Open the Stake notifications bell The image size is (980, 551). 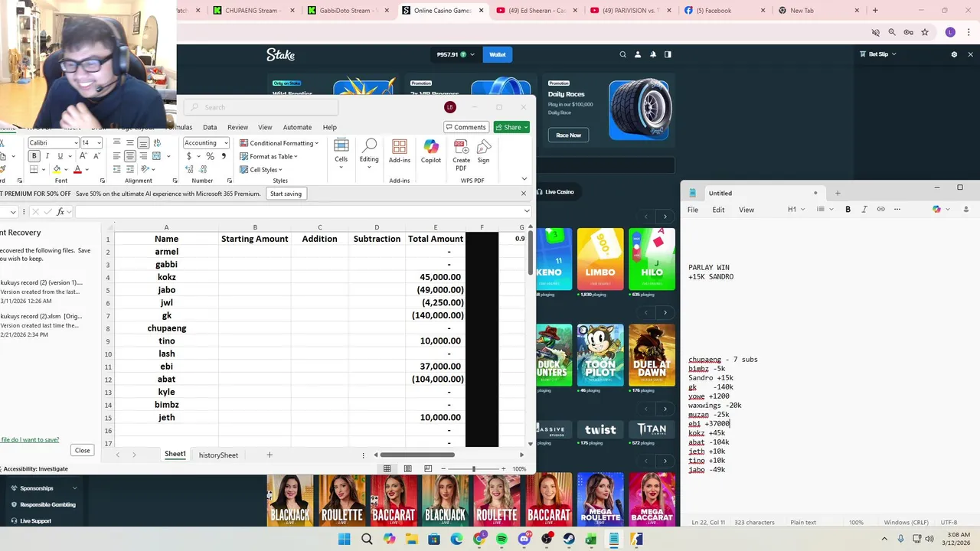click(x=652, y=54)
